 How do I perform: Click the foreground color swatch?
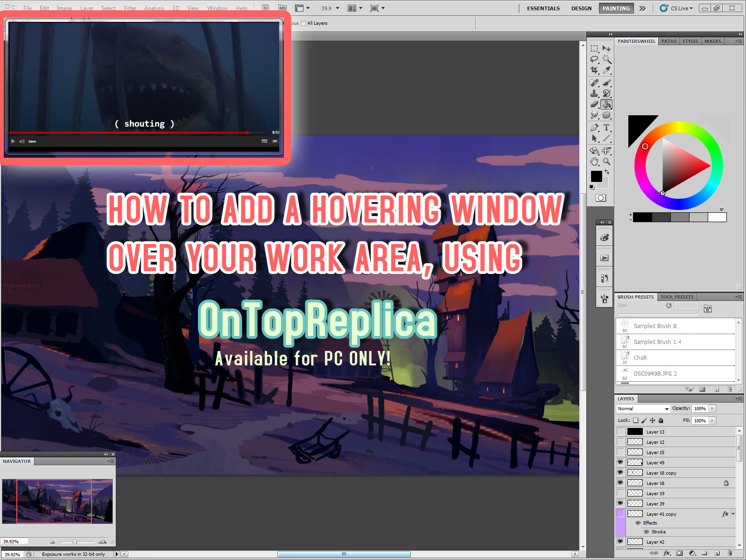(x=596, y=176)
